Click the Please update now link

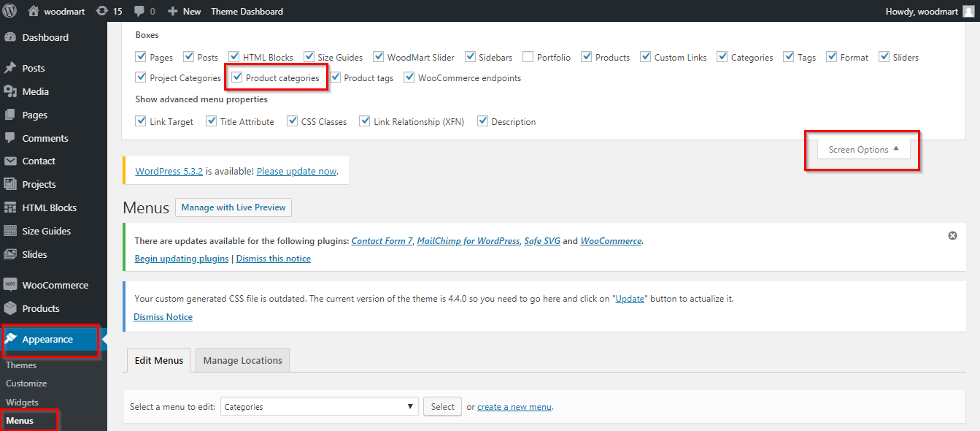(296, 171)
